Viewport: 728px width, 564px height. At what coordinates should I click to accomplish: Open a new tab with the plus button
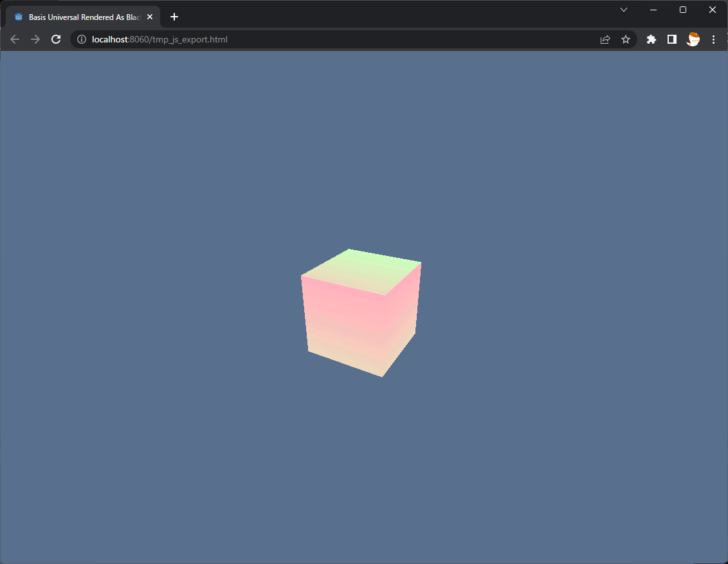[x=174, y=17]
